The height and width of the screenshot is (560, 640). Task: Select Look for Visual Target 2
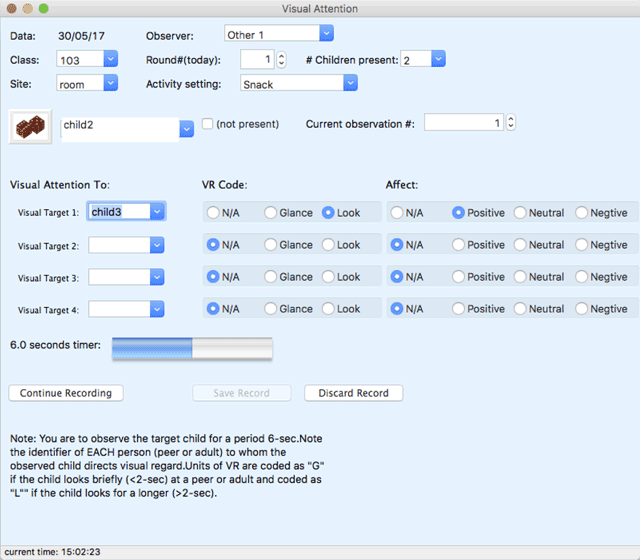329,245
